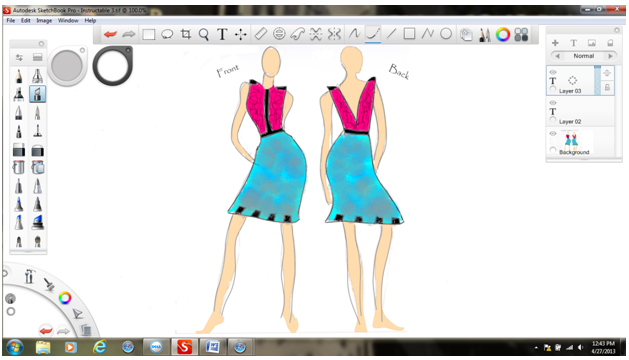The width and height of the screenshot is (629, 360).
Task: Open the File menu
Action: (11, 20)
